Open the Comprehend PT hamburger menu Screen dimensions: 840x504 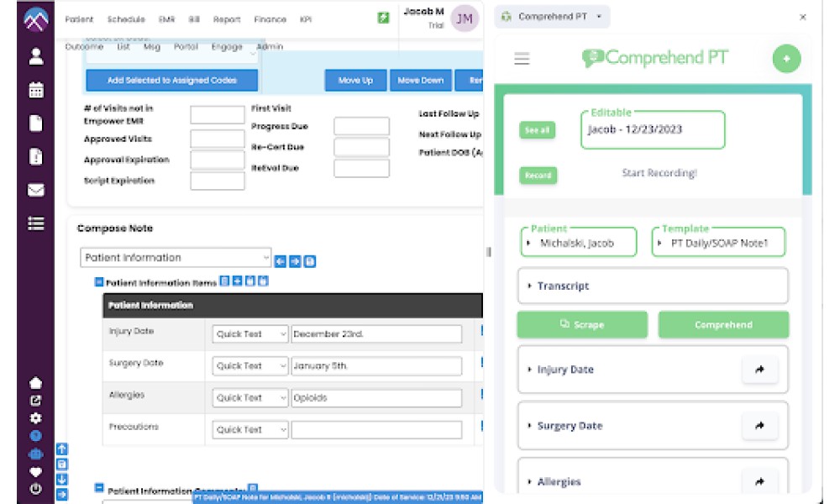522,59
